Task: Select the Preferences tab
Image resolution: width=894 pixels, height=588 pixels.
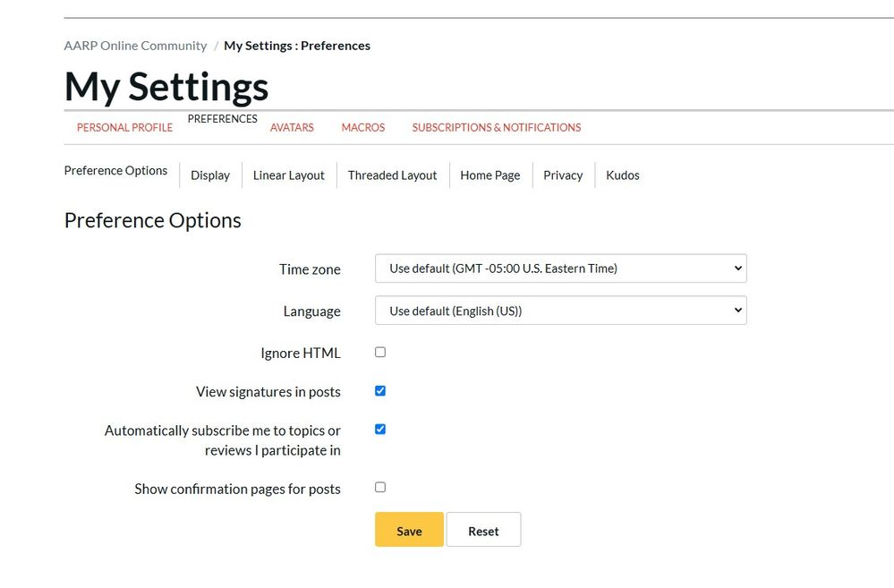Action: click(222, 119)
